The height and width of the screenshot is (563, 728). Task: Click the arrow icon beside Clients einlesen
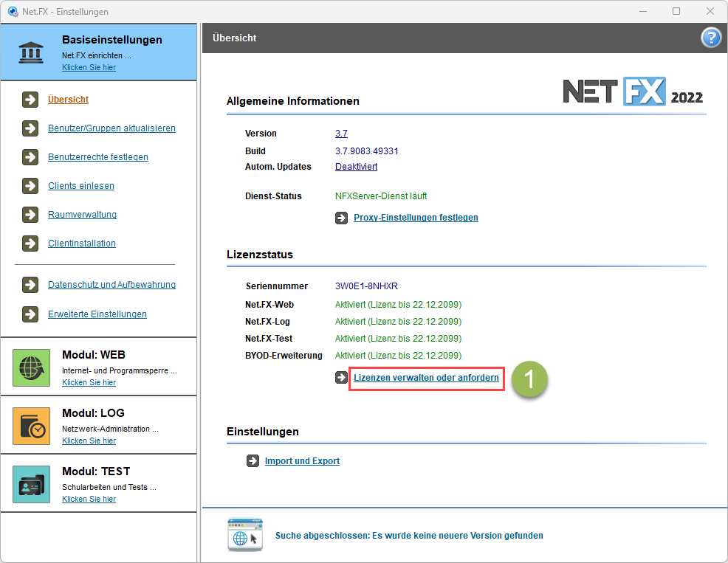point(30,186)
